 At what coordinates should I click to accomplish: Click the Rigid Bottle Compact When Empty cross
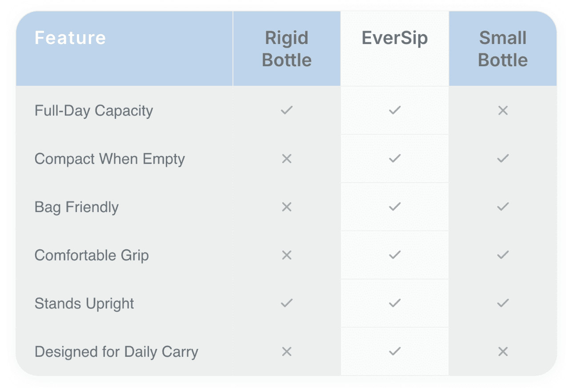287,159
